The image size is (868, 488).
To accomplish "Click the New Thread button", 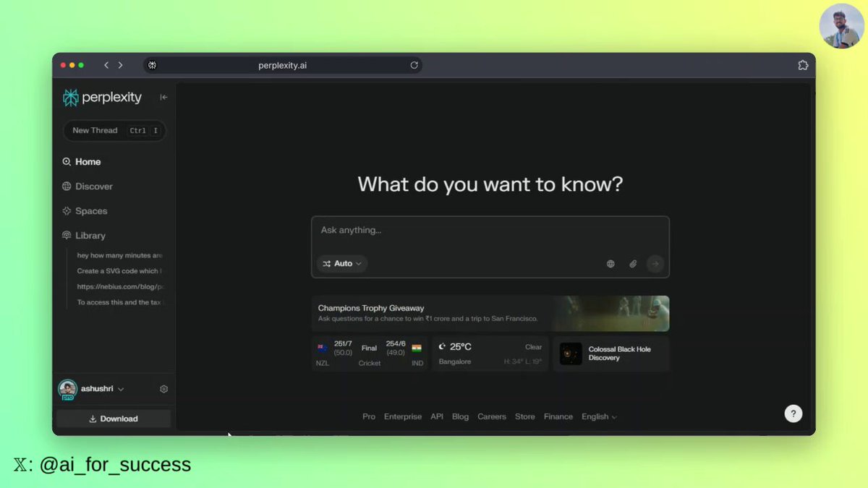I will [95, 131].
